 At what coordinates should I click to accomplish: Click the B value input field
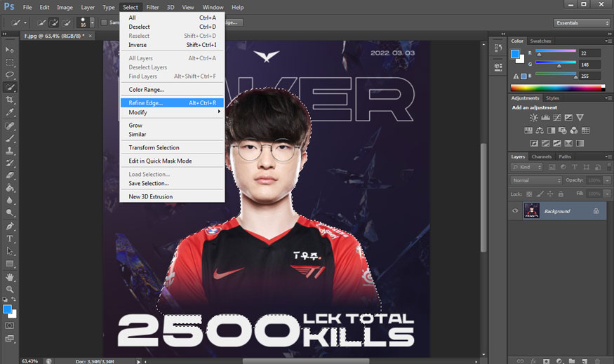coord(589,76)
